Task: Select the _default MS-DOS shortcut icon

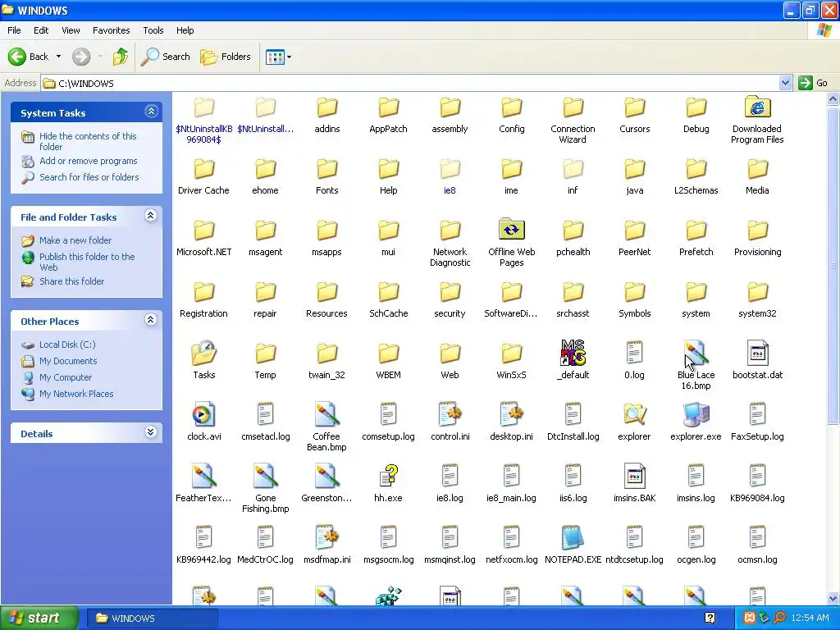Action: click(573, 353)
